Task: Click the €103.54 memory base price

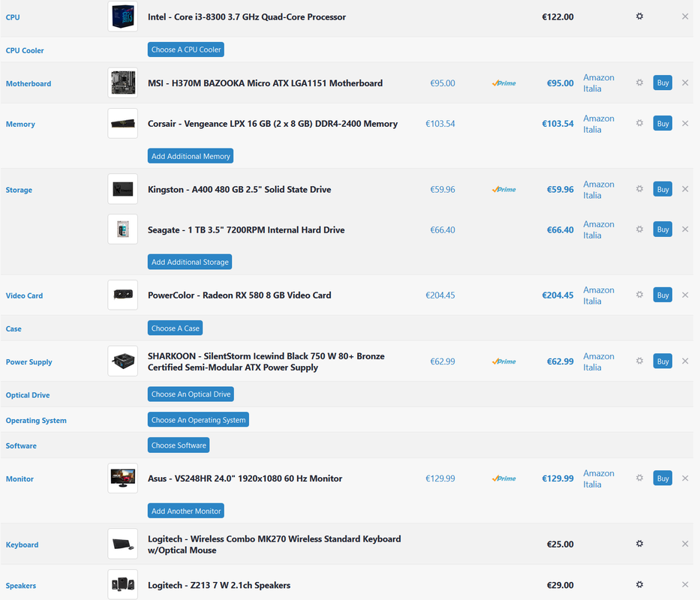Action: [x=440, y=124]
